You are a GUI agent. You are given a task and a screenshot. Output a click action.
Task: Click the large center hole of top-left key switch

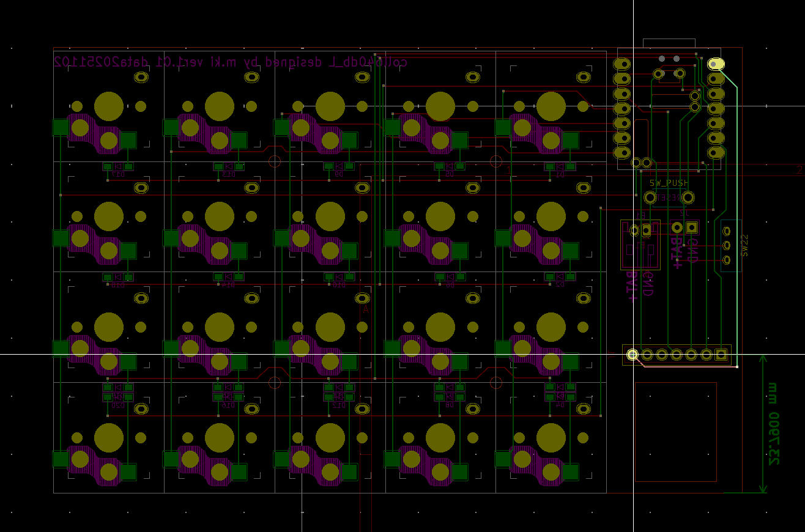click(109, 106)
